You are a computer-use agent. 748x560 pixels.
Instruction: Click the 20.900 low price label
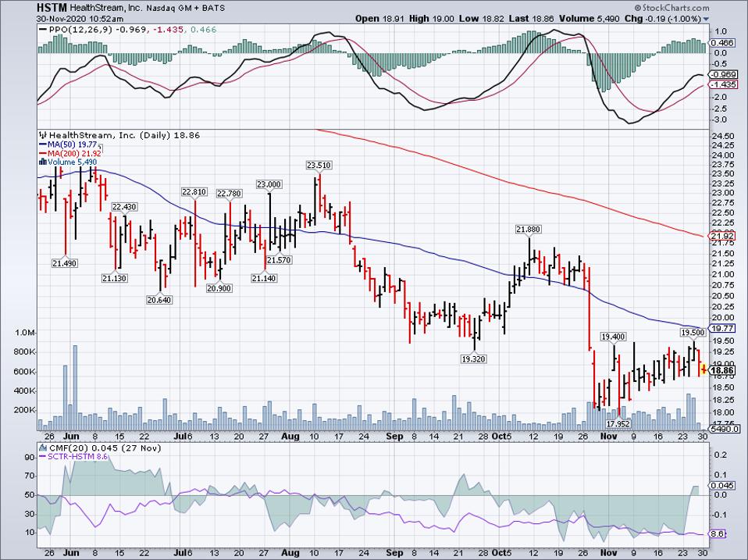[219, 288]
